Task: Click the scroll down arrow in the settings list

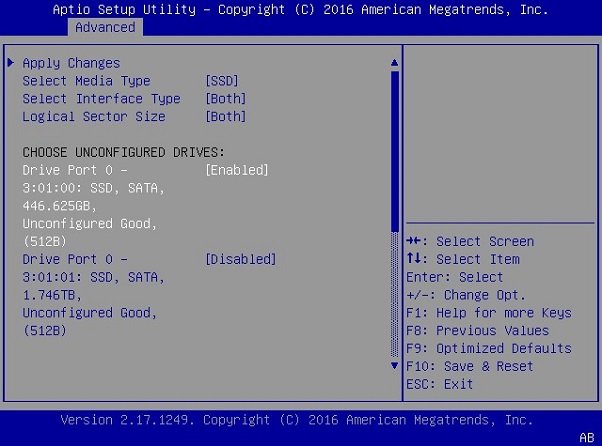Action: [x=394, y=366]
